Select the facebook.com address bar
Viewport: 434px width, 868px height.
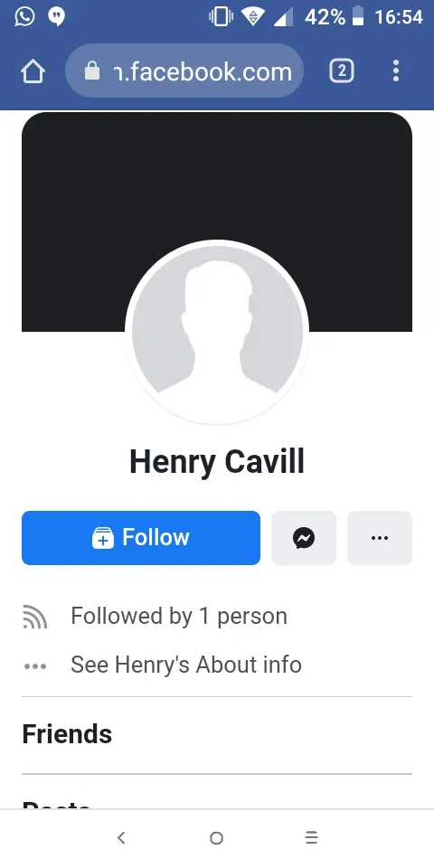(184, 71)
